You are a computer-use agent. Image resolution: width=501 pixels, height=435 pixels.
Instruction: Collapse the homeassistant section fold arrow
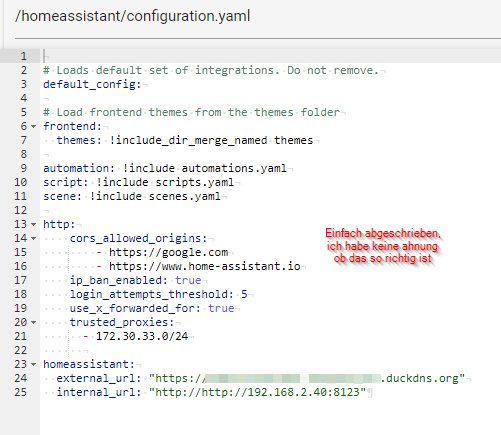click(33, 364)
